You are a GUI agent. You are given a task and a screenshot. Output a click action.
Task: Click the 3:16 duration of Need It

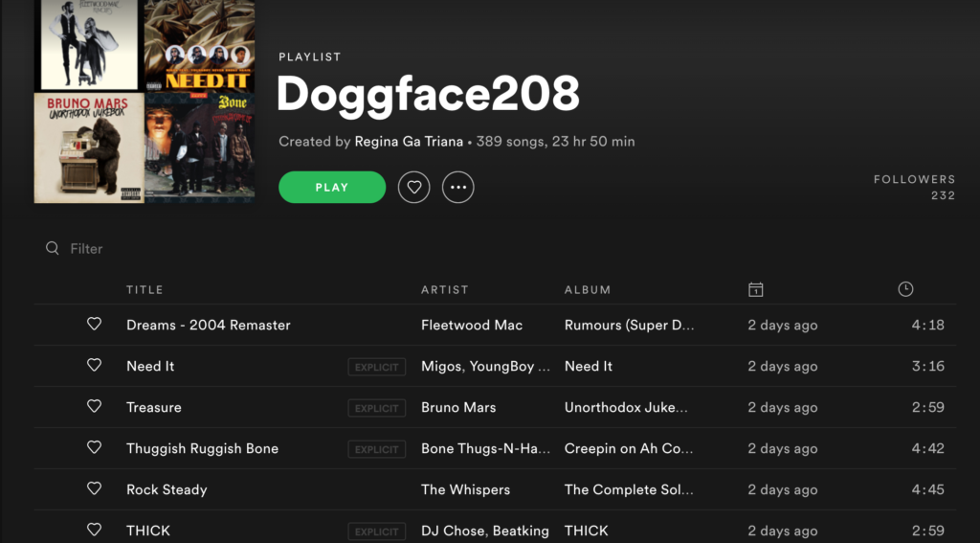tap(927, 366)
